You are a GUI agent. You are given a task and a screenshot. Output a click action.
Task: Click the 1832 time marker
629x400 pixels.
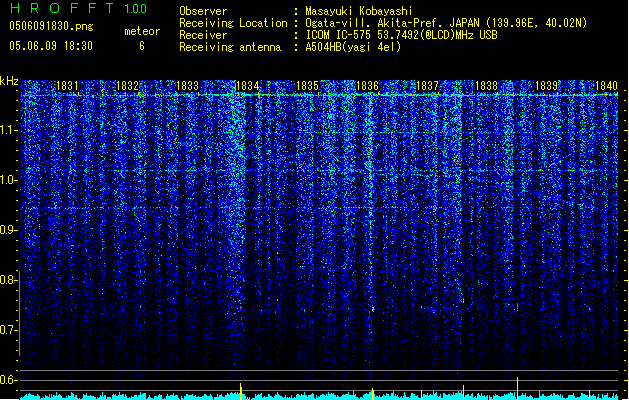click(127, 86)
